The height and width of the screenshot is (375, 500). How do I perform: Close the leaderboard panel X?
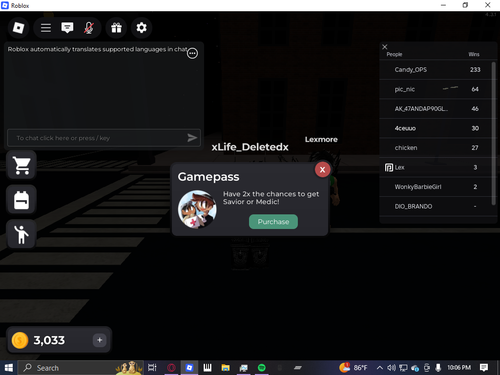pos(385,47)
